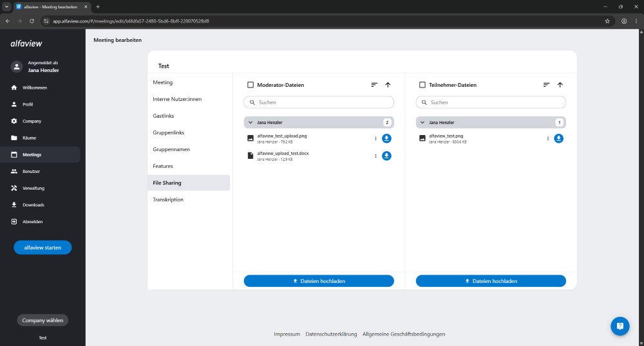Screen dimensions: 644x346
Task: Click the Company wählen button
Action: [43, 320]
